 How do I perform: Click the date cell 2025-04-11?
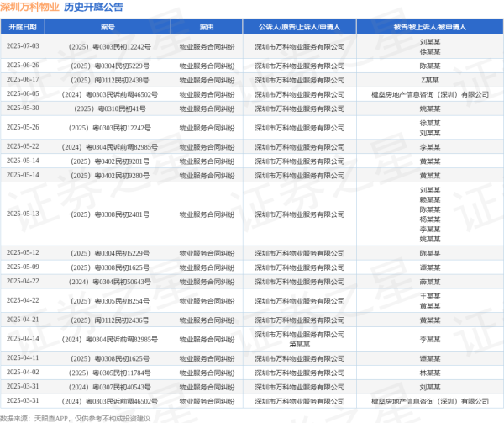click(x=23, y=357)
